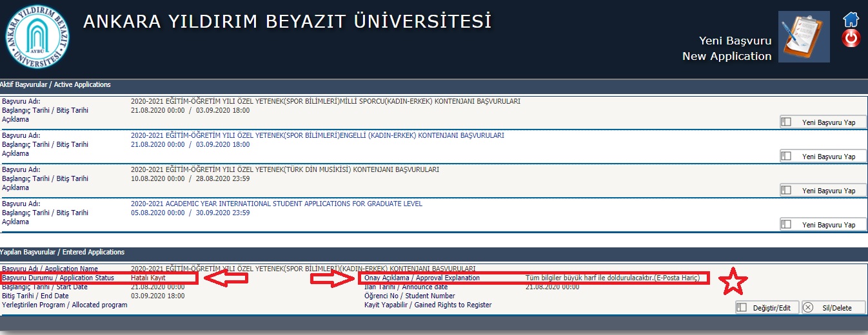
Task: Click the Ankara Yıldırım Beyazıt University logo
Action: tap(37, 37)
